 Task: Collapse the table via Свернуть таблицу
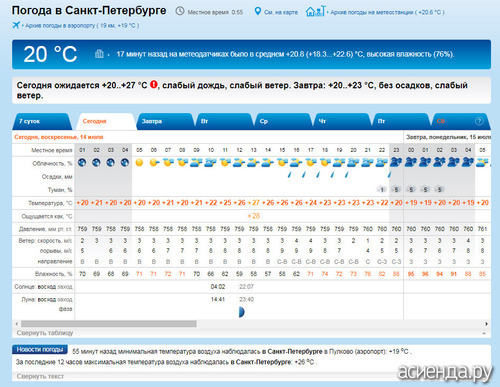[x=45, y=333]
